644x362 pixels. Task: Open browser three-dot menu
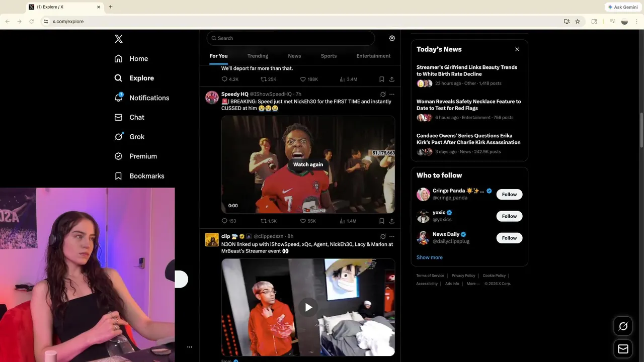tap(637, 21)
